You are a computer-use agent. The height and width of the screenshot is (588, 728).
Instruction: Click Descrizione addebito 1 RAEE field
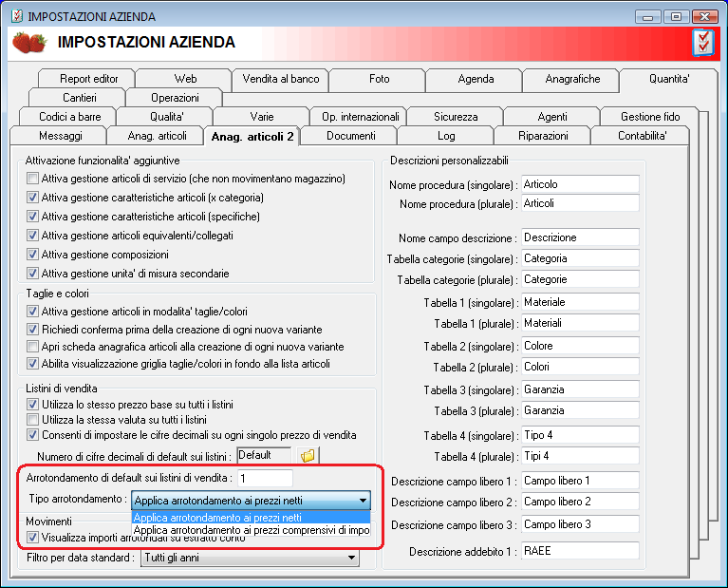(x=580, y=550)
